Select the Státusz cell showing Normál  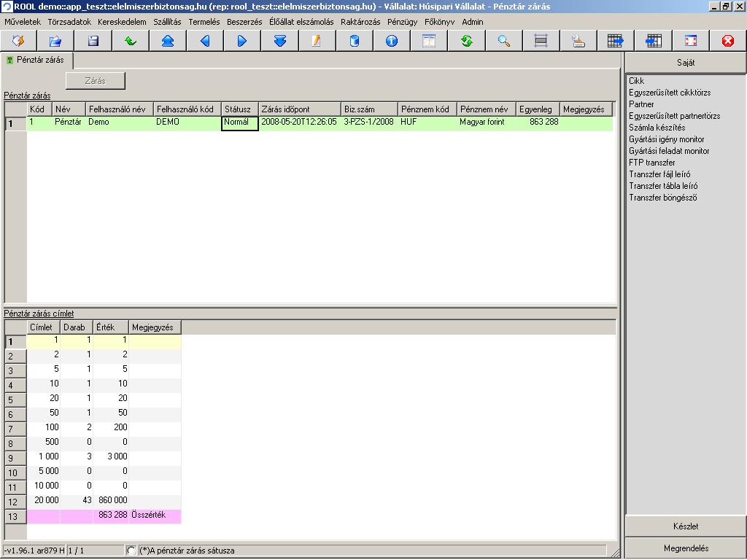[x=239, y=123]
